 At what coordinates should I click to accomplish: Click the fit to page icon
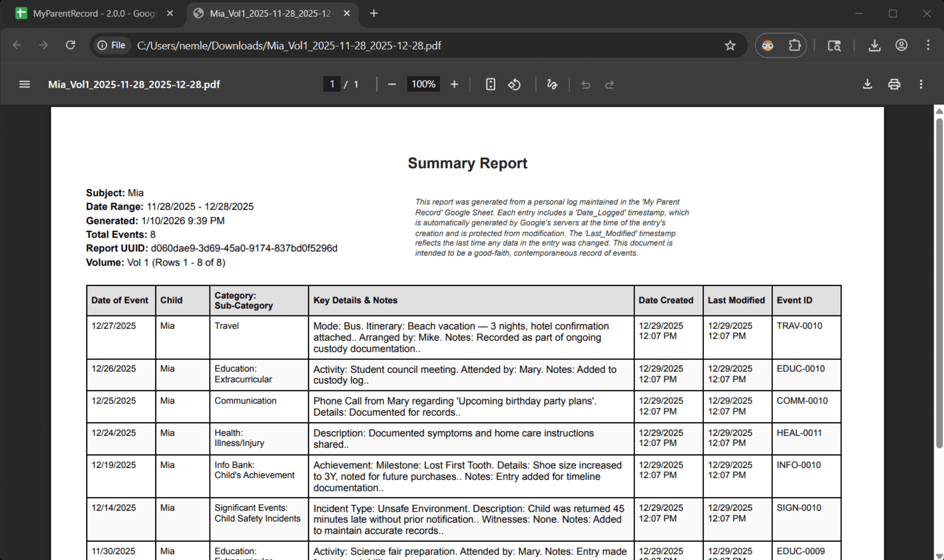click(x=490, y=84)
